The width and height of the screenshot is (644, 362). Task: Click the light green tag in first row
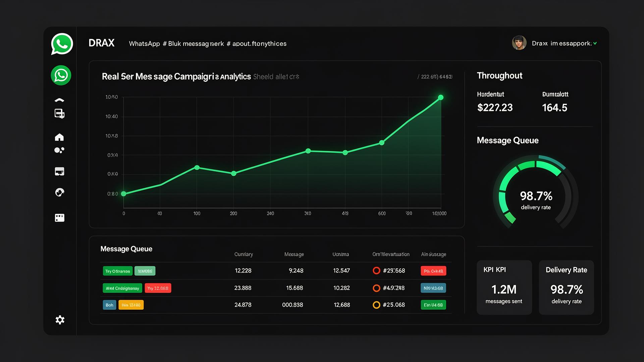click(x=145, y=271)
